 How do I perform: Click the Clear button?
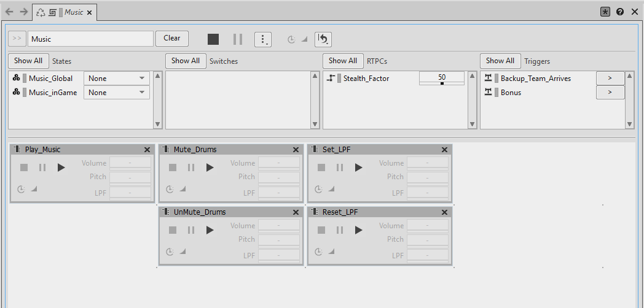172,38
